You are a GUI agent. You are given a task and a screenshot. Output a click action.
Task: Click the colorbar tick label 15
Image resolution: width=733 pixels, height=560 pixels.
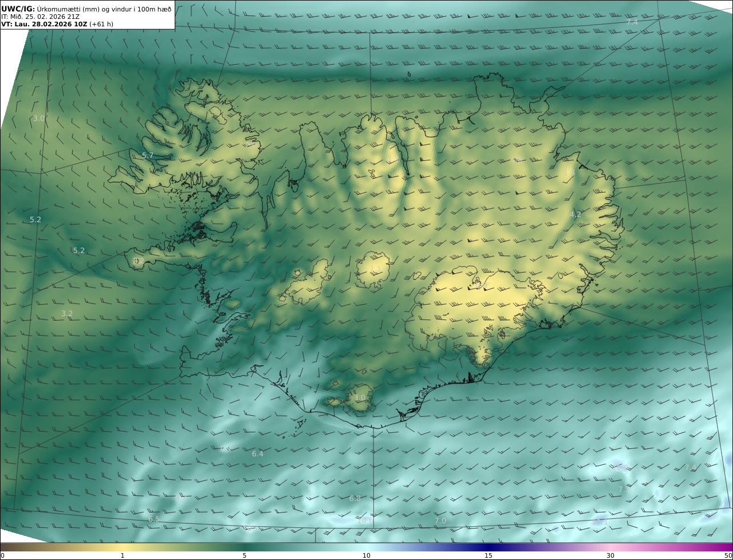coord(488,555)
